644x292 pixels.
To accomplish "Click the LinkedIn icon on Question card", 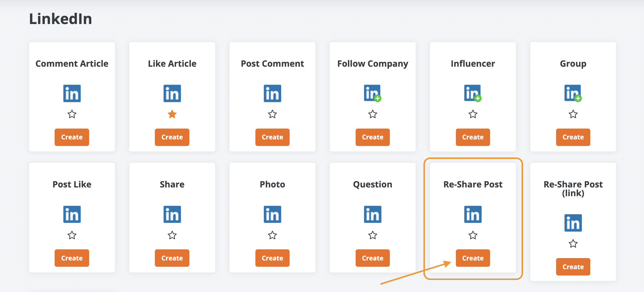I will pyautogui.click(x=373, y=214).
